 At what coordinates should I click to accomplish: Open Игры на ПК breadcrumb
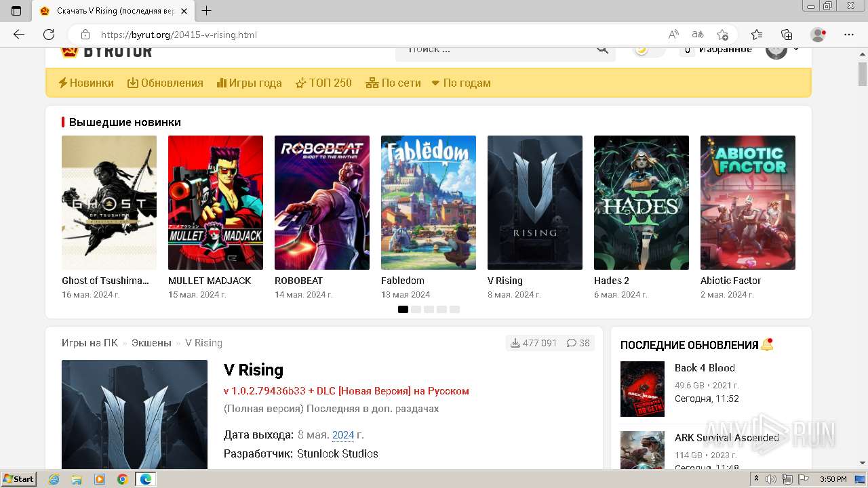[x=90, y=343]
